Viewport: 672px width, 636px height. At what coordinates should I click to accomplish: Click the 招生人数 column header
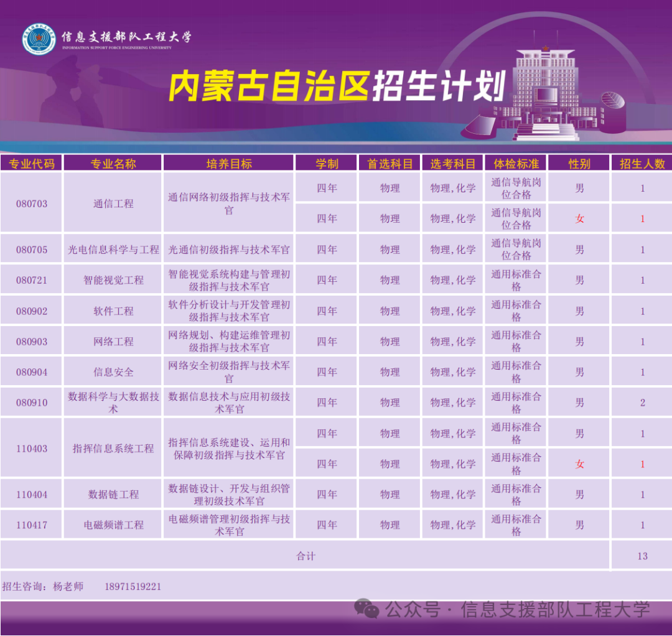[x=642, y=164]
